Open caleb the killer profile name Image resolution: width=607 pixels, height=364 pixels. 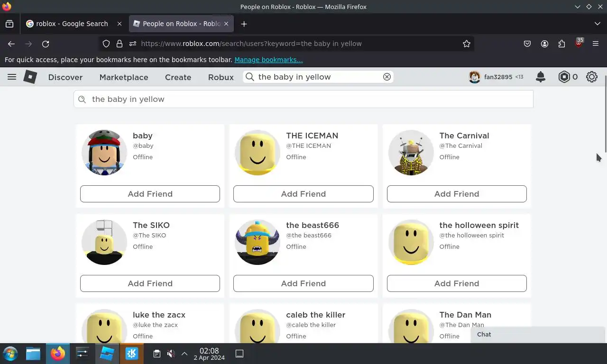(315, 315)
